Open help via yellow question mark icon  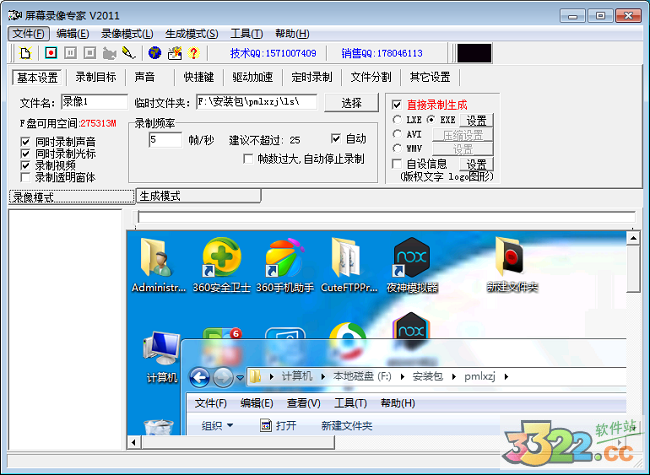point(193,53)
